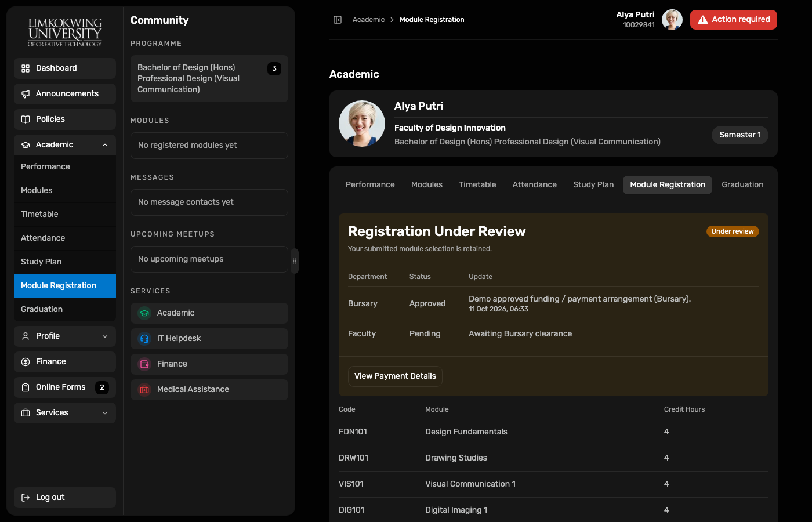The image size is (812, 522).
Task: Toggle the sidebar panel icon near breadcrumb
Action: click(x=338, y=20)
